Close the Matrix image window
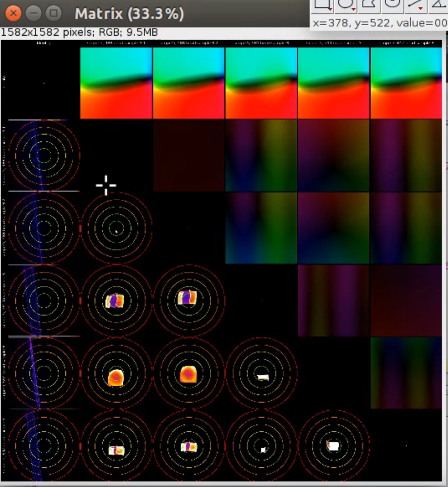448x487 pixels. [x=15, y=13]
